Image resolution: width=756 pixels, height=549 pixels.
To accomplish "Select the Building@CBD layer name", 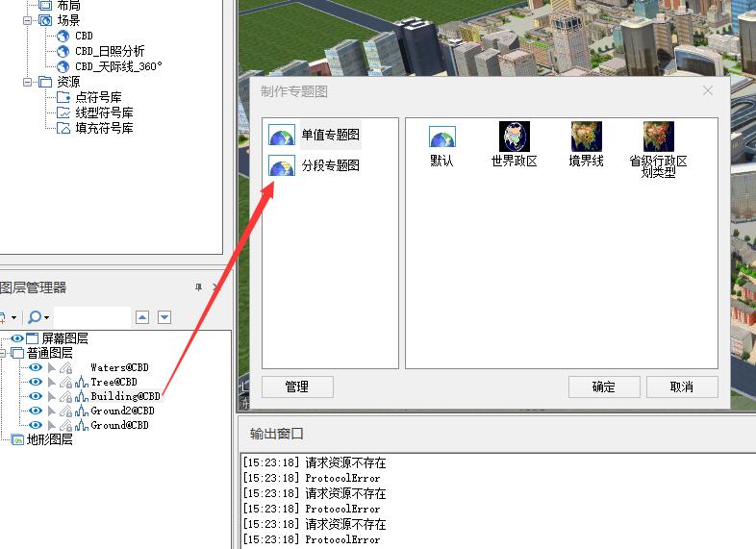I will 125,396.
